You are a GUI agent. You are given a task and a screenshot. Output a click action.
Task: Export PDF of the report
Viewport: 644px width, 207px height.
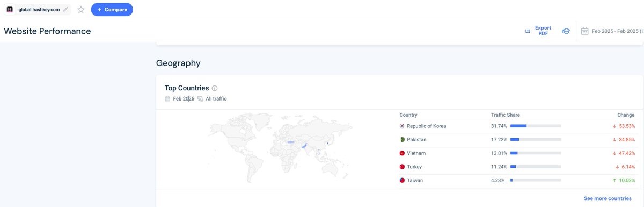(x=538, y=31)
